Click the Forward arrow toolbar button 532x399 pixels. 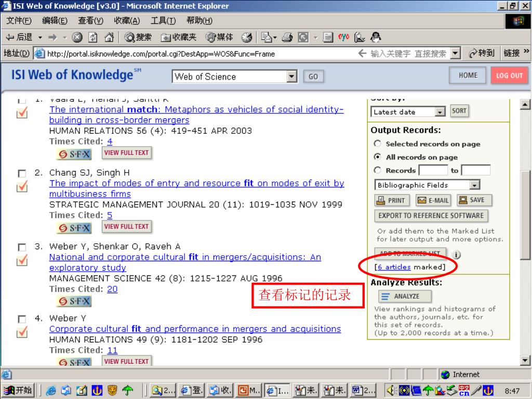[x=52, y=37]
